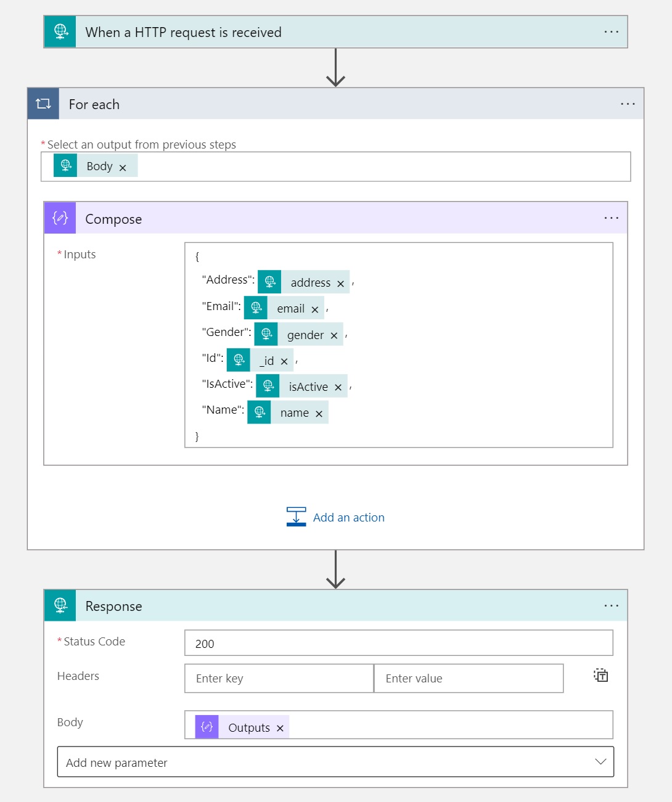Screen dimensions: 672x802
Task: Remove the email dynamic content token
Action: pos(314,309)
